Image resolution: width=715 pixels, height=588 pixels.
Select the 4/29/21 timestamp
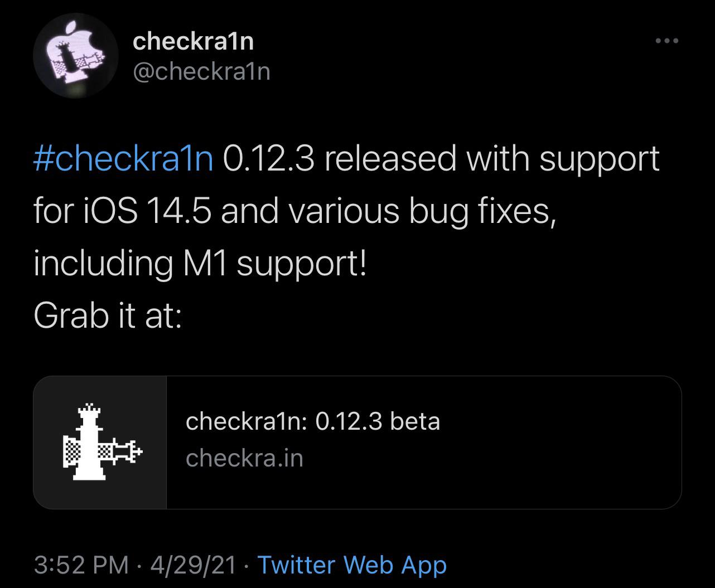click(192, 565)
